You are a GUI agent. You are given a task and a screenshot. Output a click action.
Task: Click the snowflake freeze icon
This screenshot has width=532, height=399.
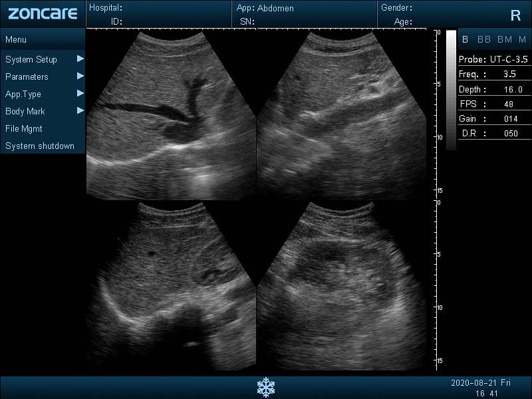[265, 386]
